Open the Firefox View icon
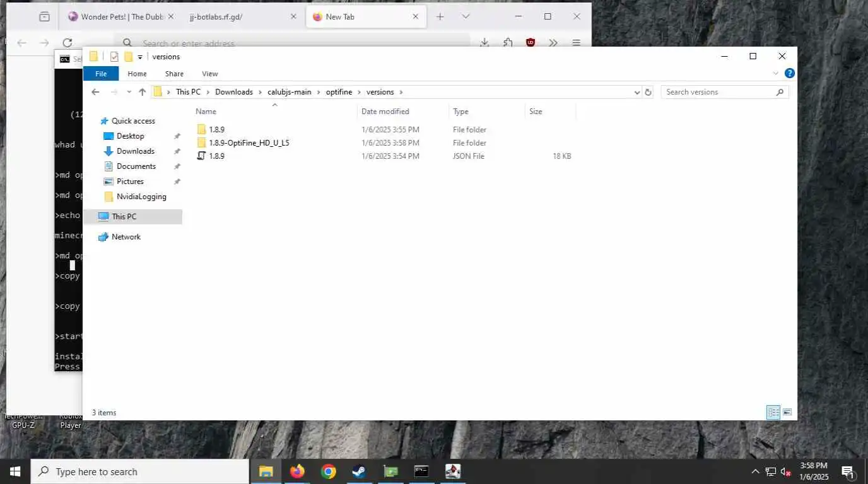Viewport: 868px width, 484px height. [x=44, y=17]
